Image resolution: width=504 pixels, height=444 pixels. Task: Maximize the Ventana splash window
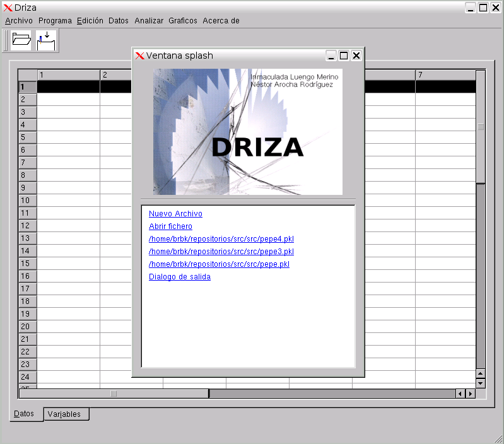344,56
